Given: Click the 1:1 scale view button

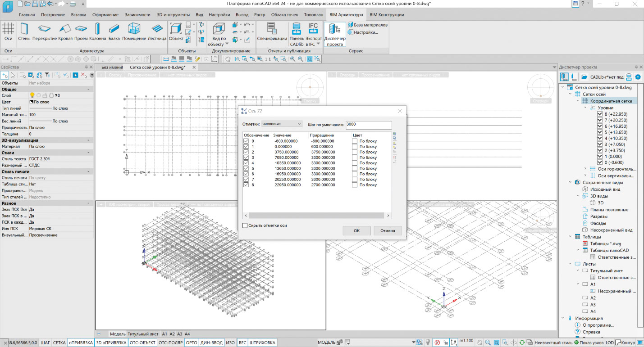Looking at the screenshot, I should click(268, 59).
